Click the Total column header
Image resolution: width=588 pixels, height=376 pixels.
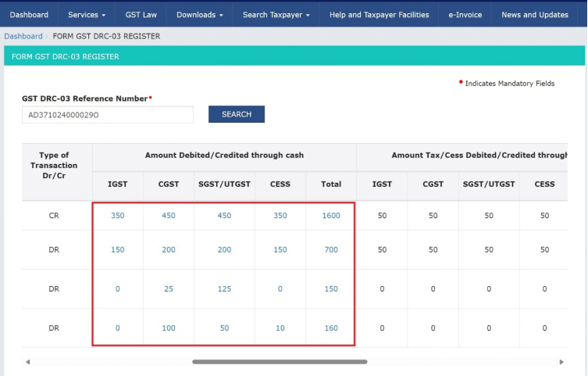331,184
